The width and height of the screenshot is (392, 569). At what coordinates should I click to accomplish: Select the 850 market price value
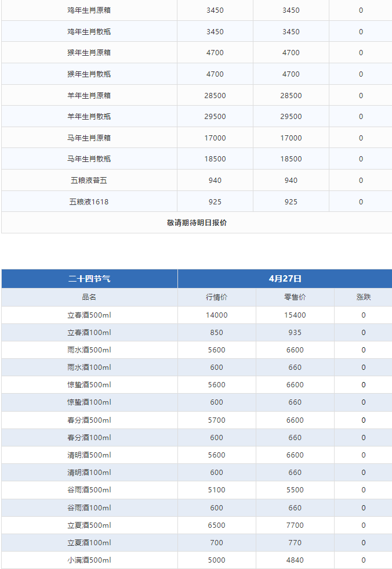[x=217, y=332]
